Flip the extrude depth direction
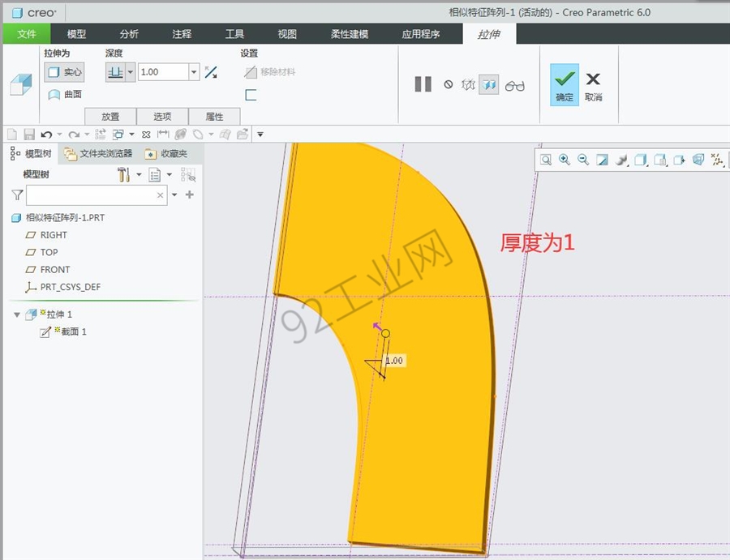 [211, 72]
